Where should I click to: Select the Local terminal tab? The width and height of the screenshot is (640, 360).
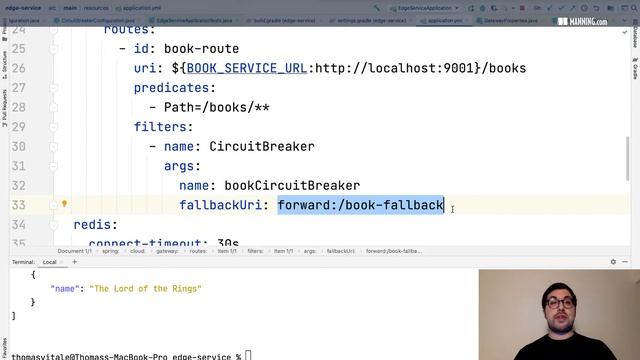click(49, 262)
